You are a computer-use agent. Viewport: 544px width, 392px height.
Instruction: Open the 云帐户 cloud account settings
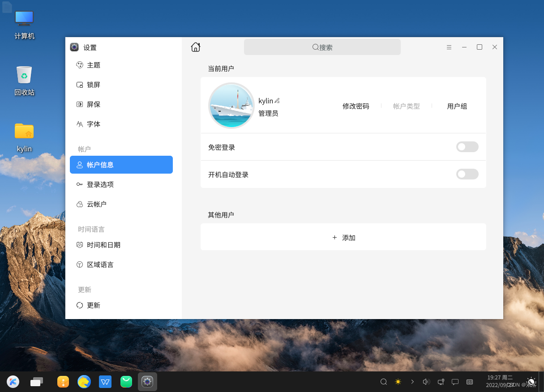(96, 204)
